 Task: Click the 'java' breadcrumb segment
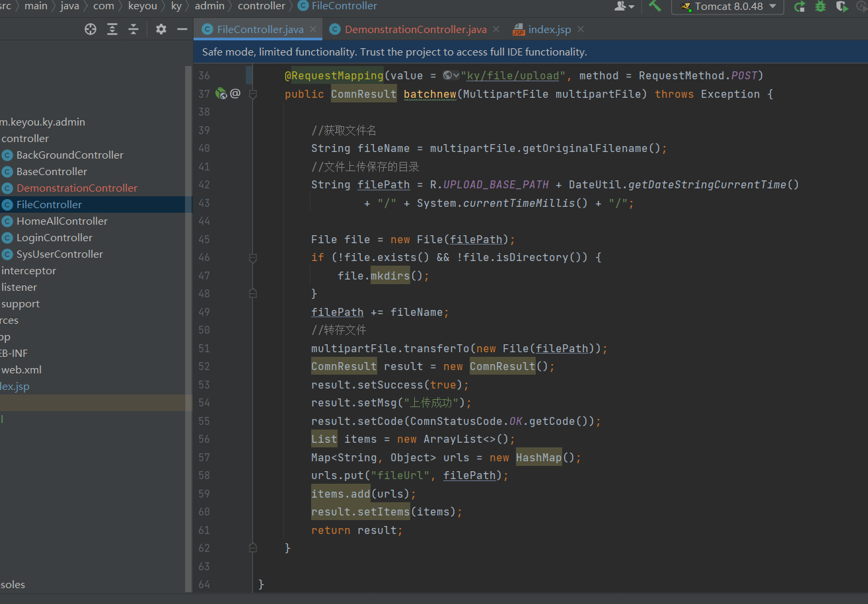click(69, 6)
